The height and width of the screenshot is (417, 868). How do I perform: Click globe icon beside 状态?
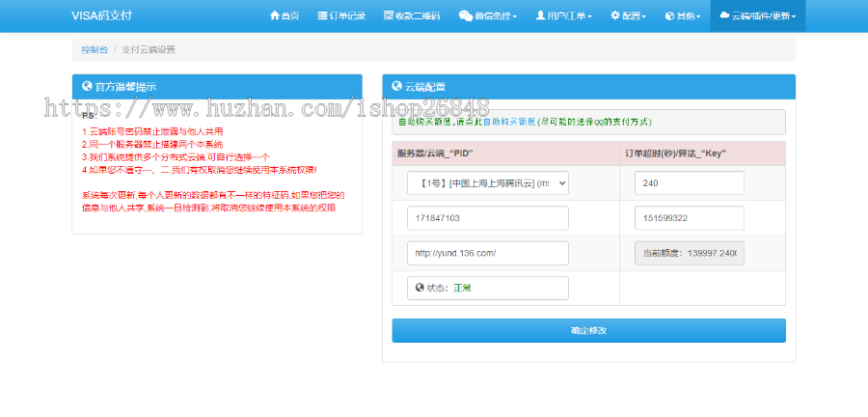pos(420,288)
